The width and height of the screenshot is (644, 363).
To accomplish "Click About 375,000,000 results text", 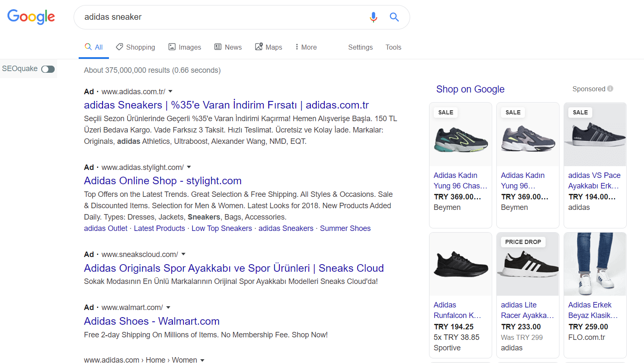I will [x=152, y=70].
